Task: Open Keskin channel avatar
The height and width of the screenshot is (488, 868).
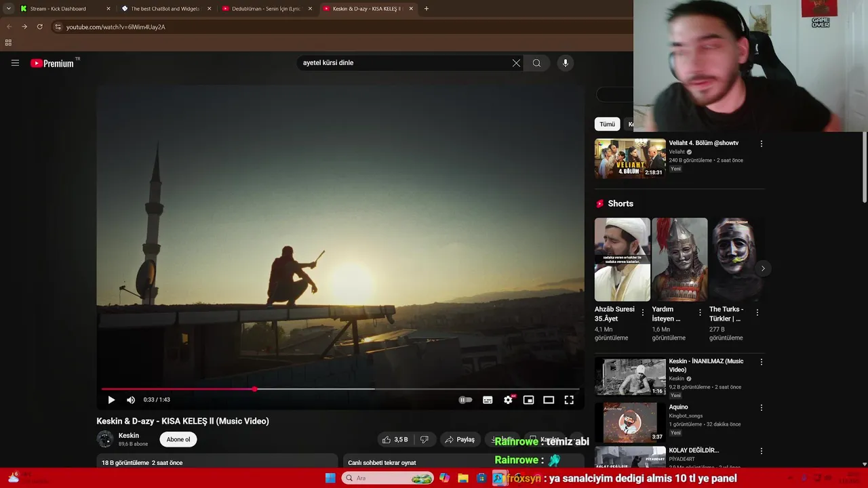Action: point(105,439)
